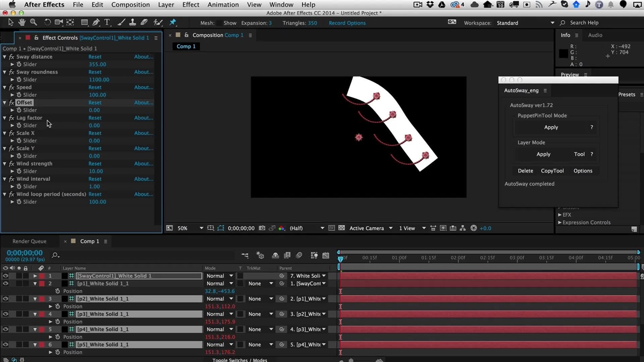The width and height of the screenshot is (644, 362).
Task: Select the Horizontal Type tool
Action: tap(107, 23)
